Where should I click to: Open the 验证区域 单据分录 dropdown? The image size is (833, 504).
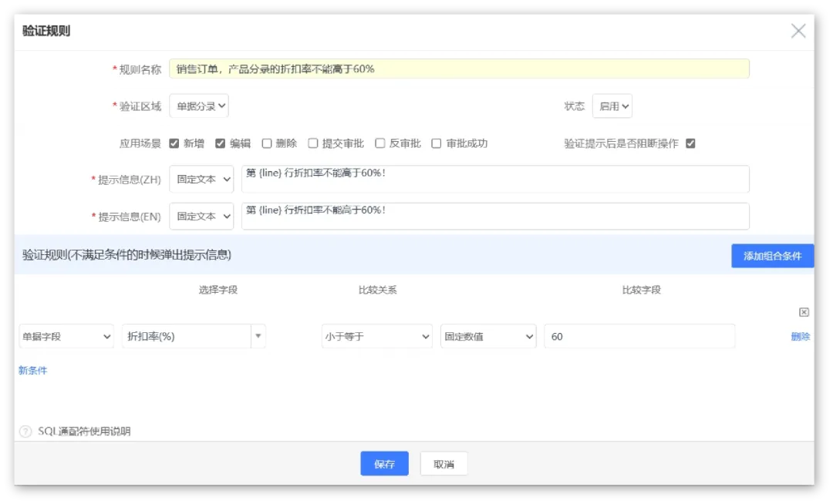[x=199, y=106]
